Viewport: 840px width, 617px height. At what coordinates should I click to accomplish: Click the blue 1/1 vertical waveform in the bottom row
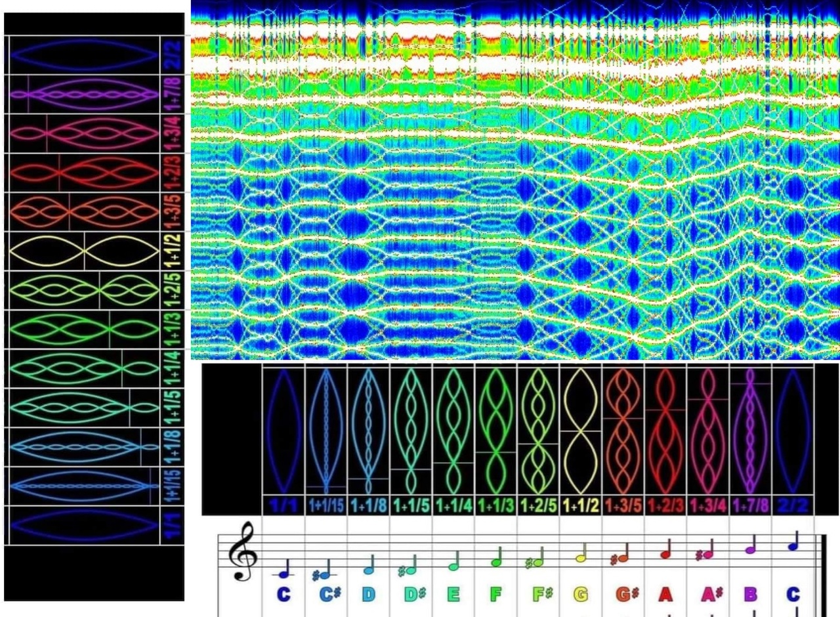tap(283, 430)
